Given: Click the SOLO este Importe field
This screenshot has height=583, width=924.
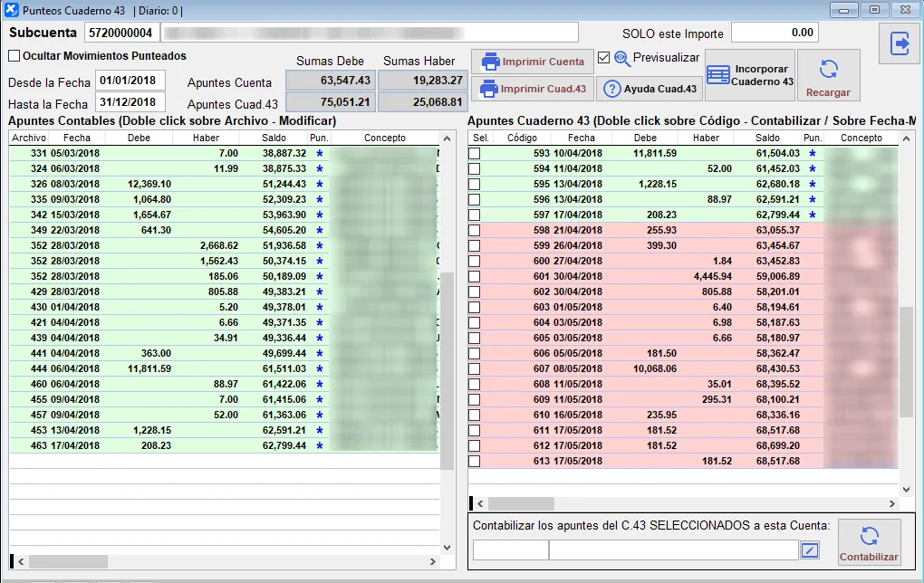Looking at the screenshot, I should click(774, 33).
